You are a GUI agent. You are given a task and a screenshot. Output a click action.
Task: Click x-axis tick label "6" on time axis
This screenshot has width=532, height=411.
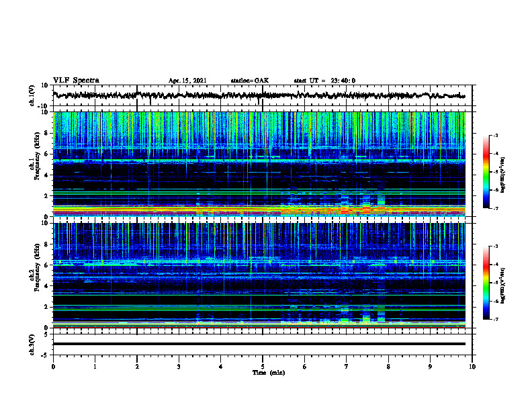(x=305, y=367)
